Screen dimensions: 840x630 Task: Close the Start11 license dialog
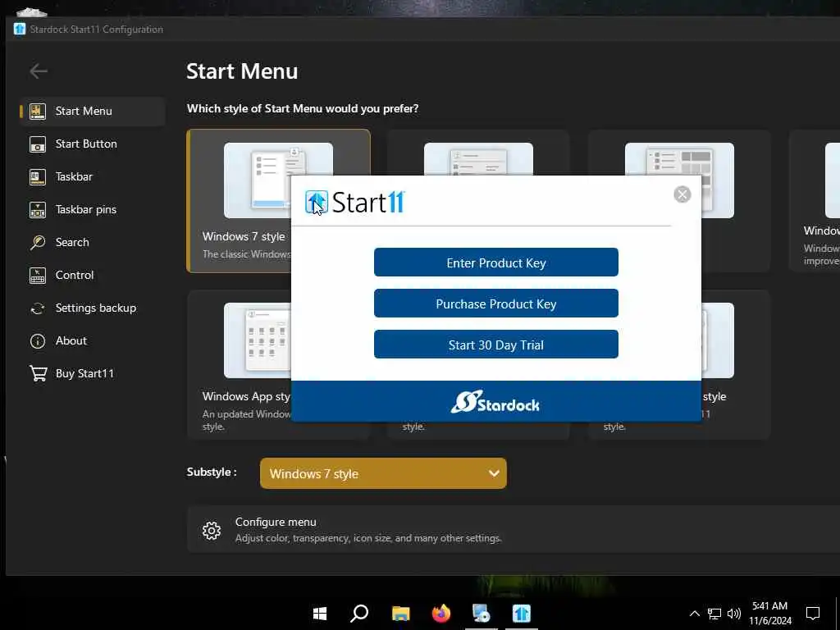[x=682, y=194]
